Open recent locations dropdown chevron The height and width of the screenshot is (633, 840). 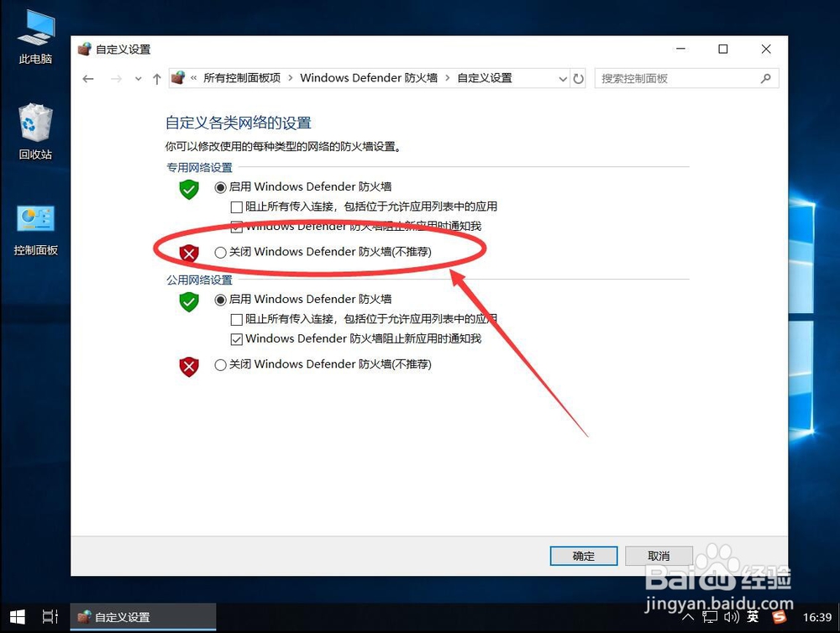click(139, 79)
